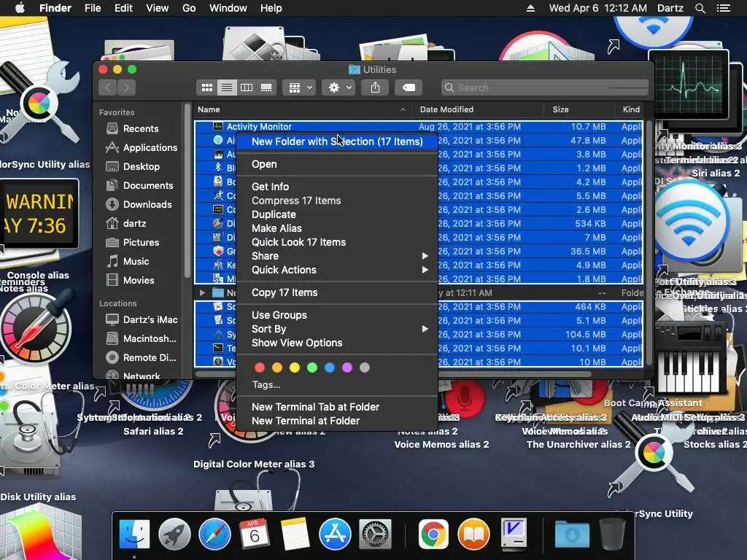Select the Activity Monitor row
Screen dimensions: 747x560
click(x=419, y=127)
